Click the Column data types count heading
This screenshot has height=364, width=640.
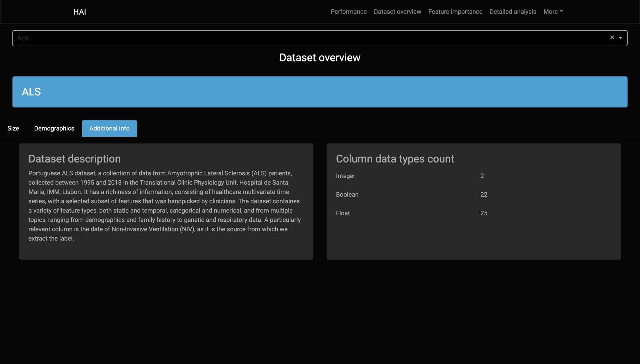(395, 159)
